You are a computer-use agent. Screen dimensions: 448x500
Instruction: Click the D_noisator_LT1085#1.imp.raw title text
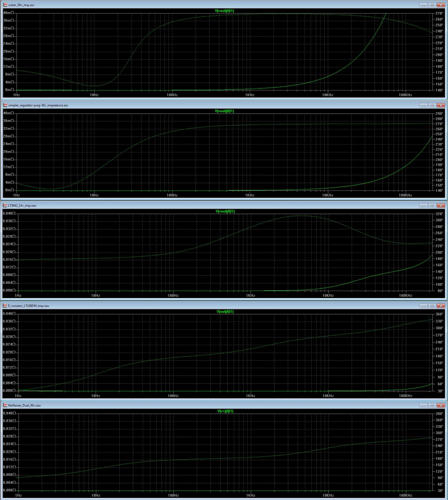(29, 306)
